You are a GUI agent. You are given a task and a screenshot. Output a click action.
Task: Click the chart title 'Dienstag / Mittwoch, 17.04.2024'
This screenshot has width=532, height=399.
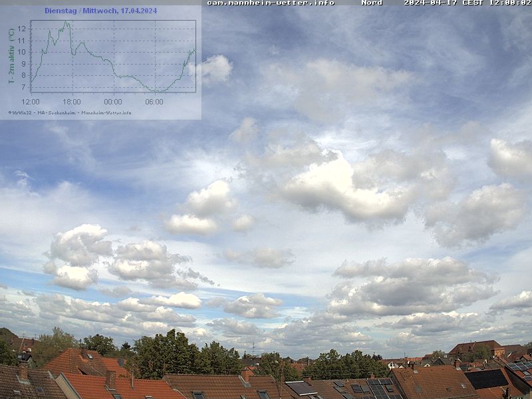click(100, 11)
